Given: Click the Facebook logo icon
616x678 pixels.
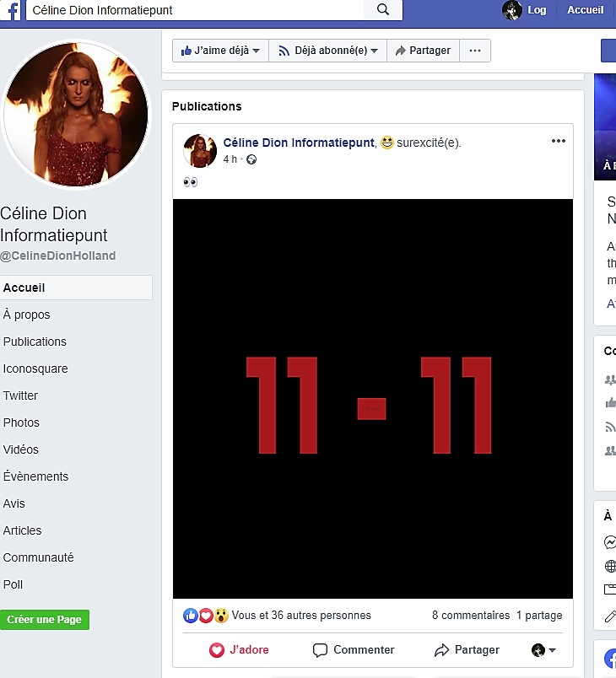Looking at the screenshot, I should pyautogui.click(x=10, y=10).
